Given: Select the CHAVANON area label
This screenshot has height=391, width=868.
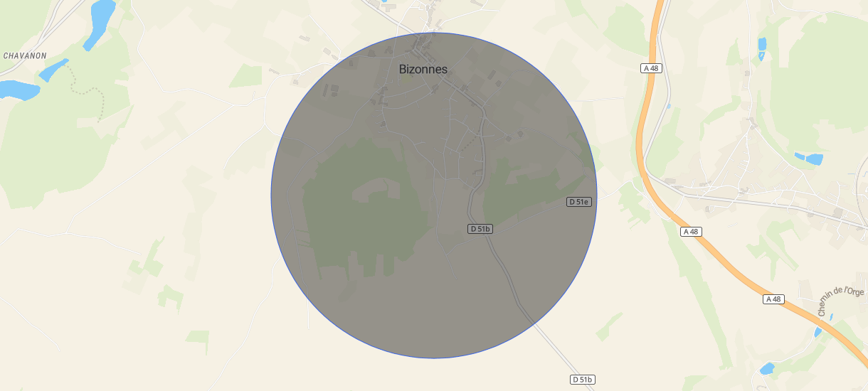Looking at the screenshot, I should pyautogui.click(x=25, y=55).
